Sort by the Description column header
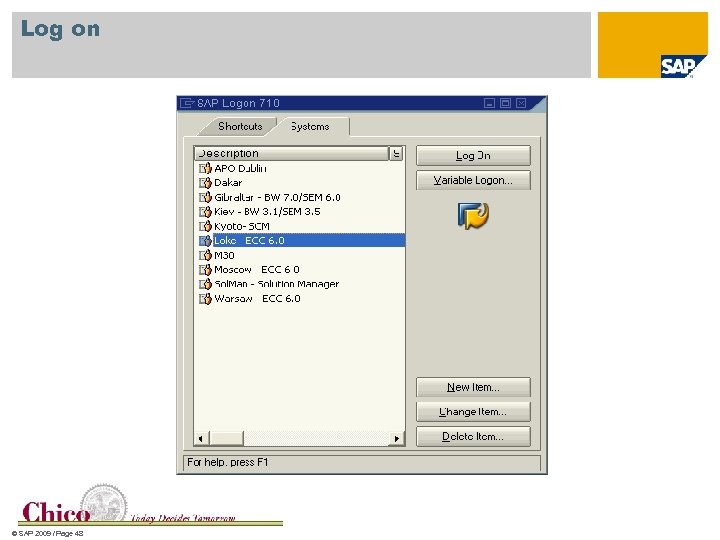 pos(292,153)
